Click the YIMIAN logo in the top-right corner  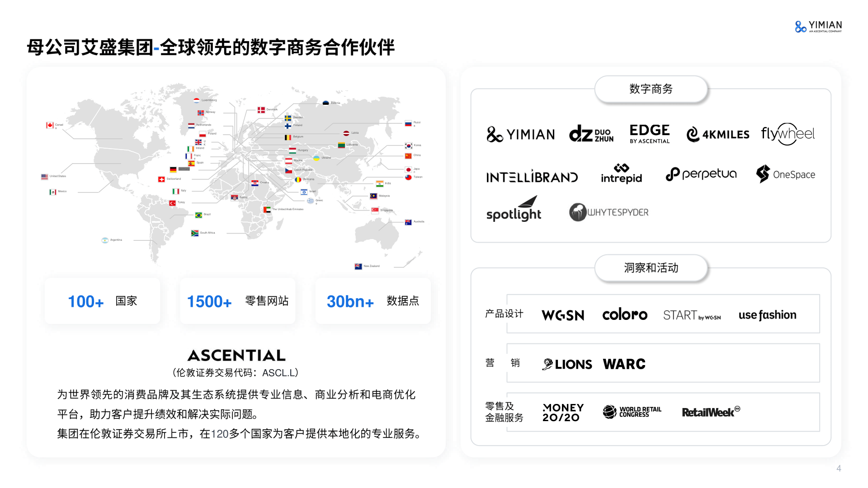click(x=818, y=27)
